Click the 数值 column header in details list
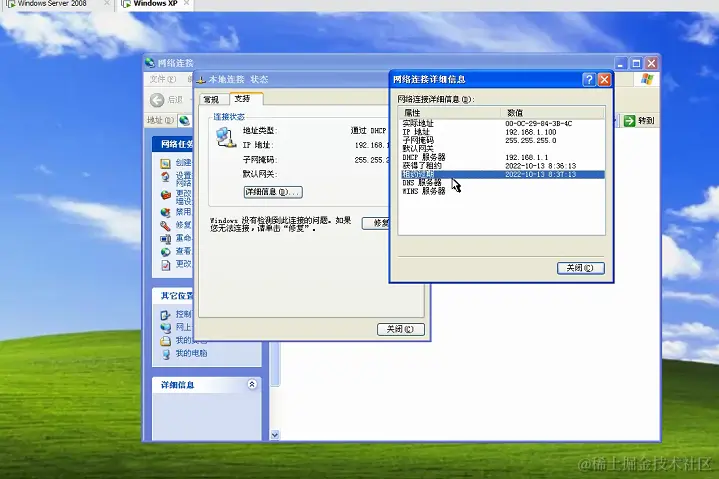The image size is (719, 479). [553, 112]
